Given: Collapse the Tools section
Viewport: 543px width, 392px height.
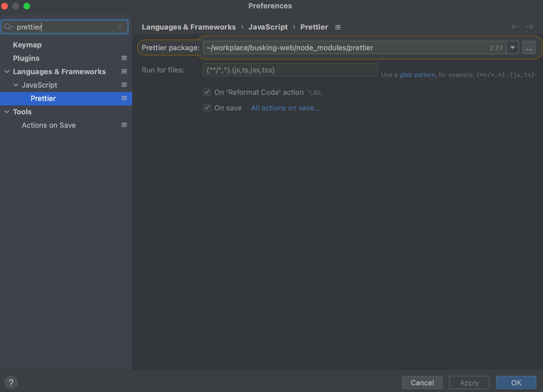Looking at the screenshot, I should point(7,112).
